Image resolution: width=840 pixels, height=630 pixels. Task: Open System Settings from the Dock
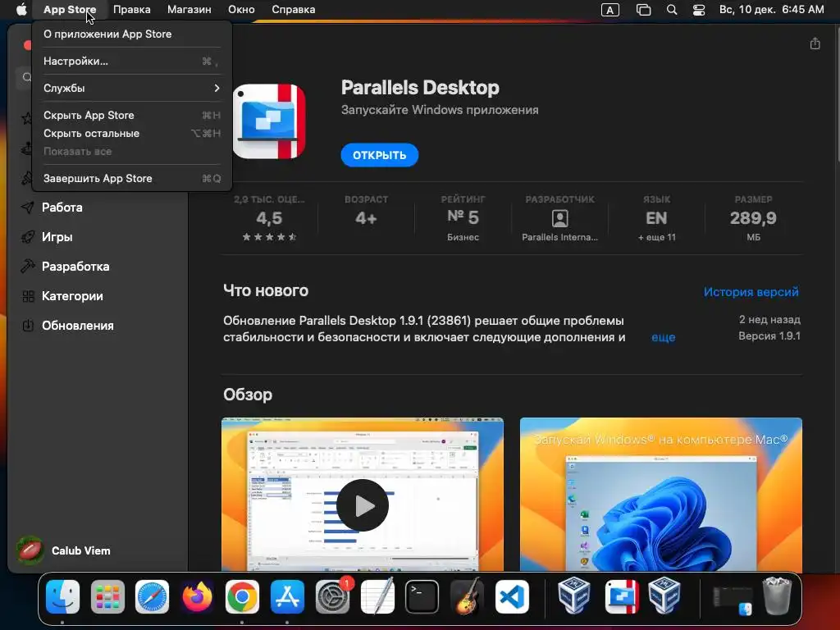[332, 596]
